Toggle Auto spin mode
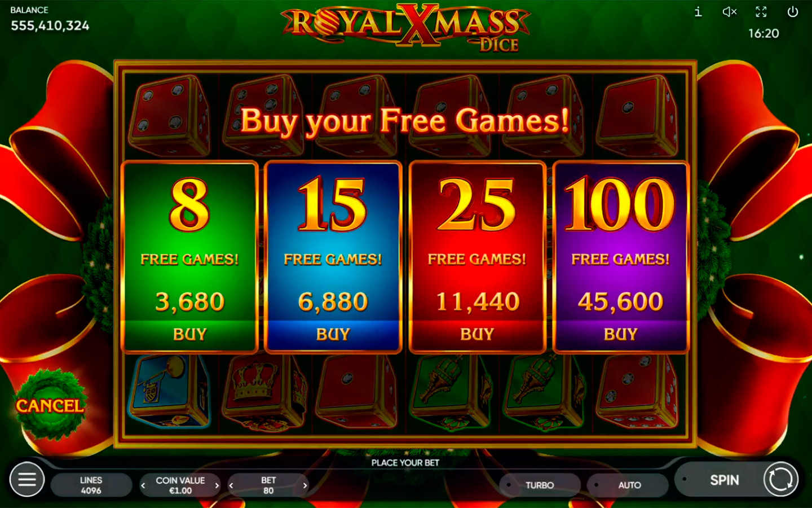 pyautogui.click(x=628, y=485)
